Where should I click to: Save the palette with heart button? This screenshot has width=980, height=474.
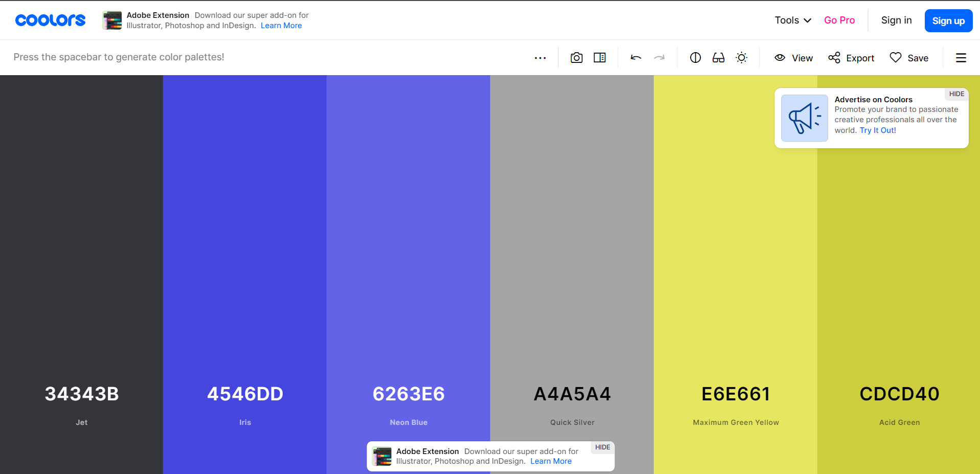coord(909,58)
